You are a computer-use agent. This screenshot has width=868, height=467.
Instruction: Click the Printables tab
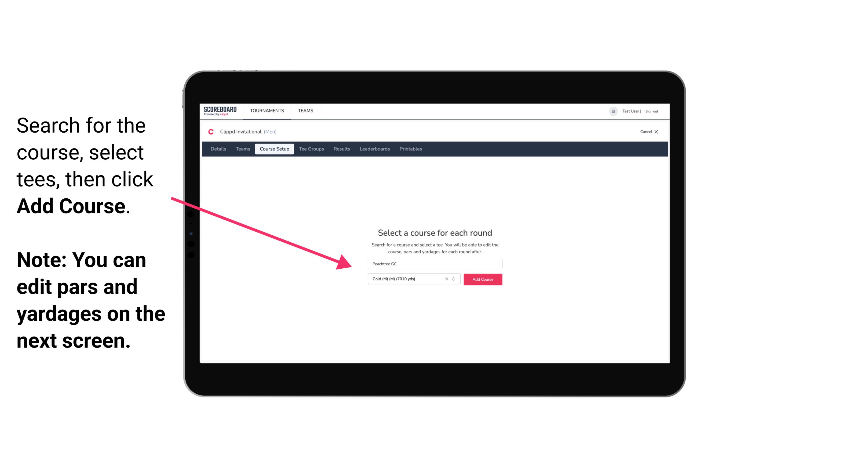pyautogui.click(x=410, y=149)
